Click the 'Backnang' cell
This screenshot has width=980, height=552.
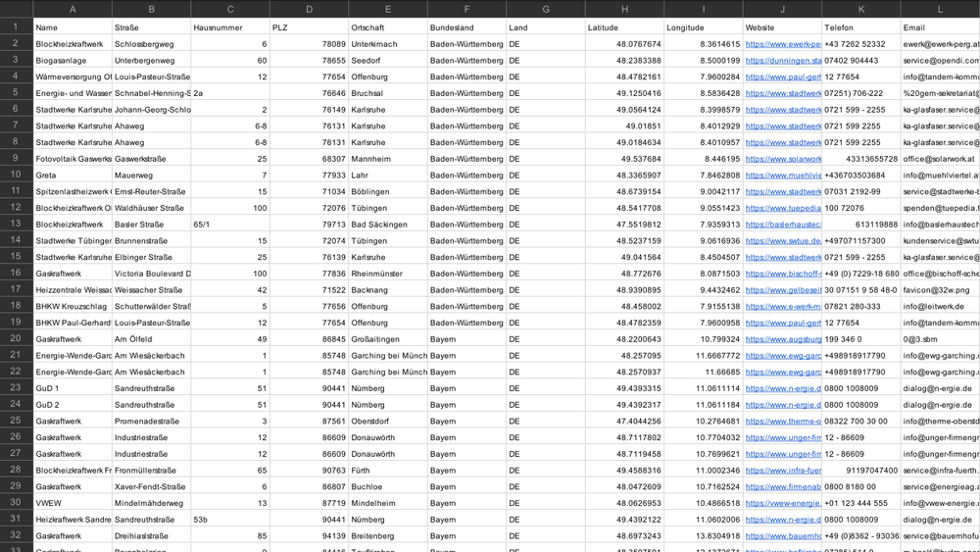(388, 290)
